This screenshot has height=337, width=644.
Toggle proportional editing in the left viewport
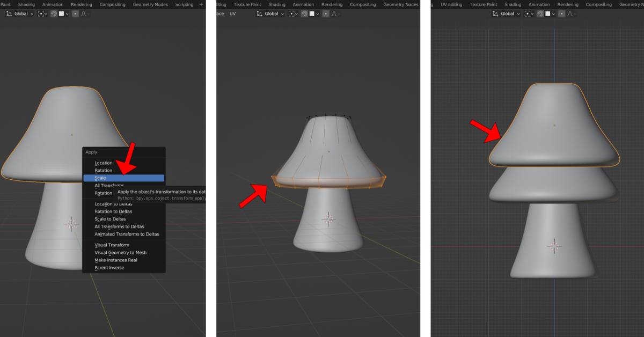(x=75, y=14)
